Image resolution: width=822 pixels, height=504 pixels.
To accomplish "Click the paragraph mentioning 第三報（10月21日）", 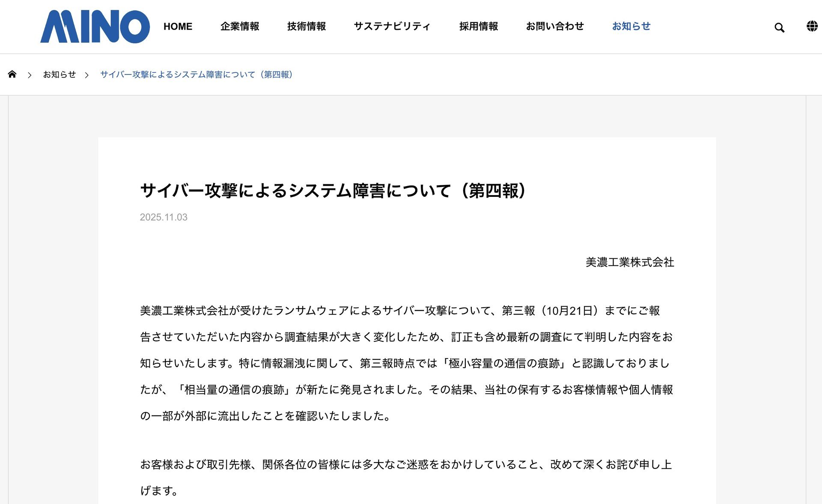I will (407, 363).
